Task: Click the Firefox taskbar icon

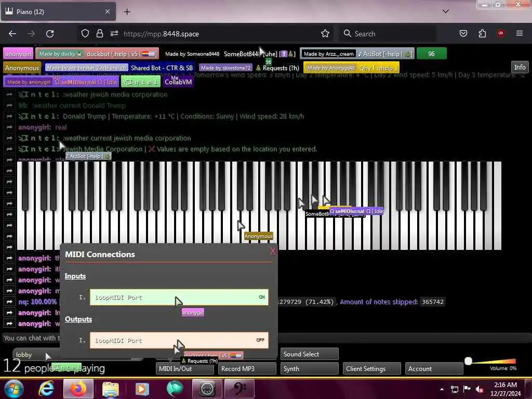Action: 78,389
